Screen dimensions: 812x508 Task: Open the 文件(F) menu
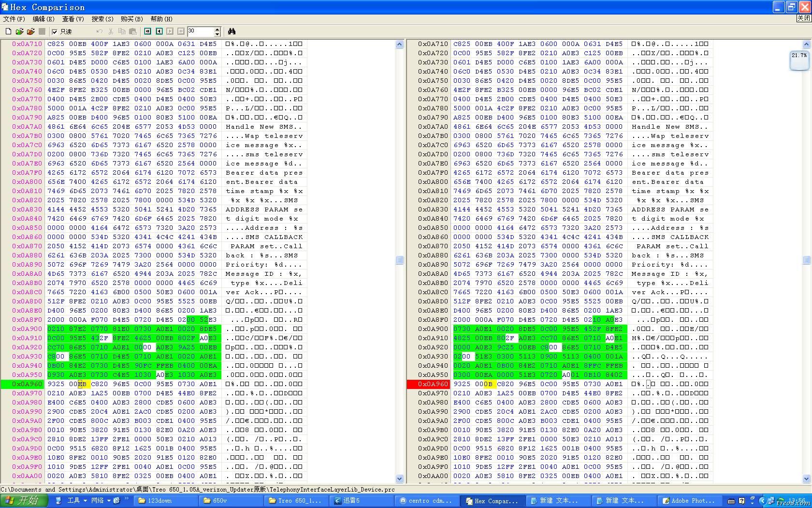pyautogui.click(x=14, y=19)
